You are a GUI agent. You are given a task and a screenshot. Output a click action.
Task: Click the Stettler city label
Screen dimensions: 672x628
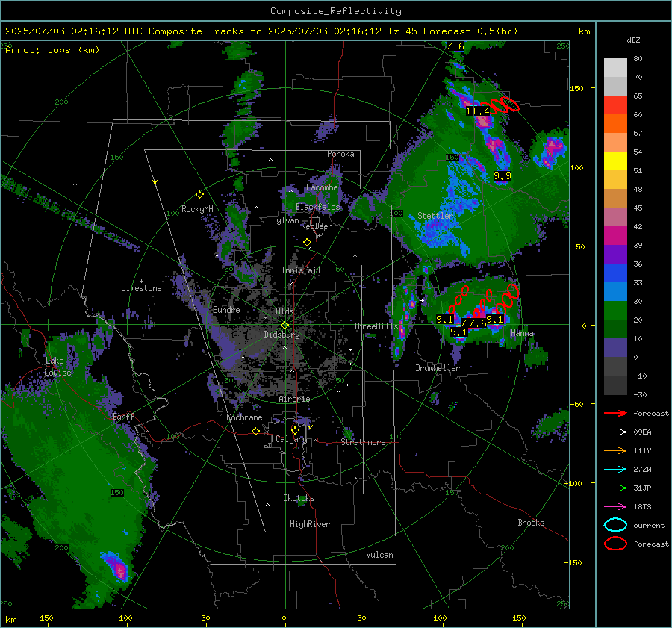click(x=435, y=216)
